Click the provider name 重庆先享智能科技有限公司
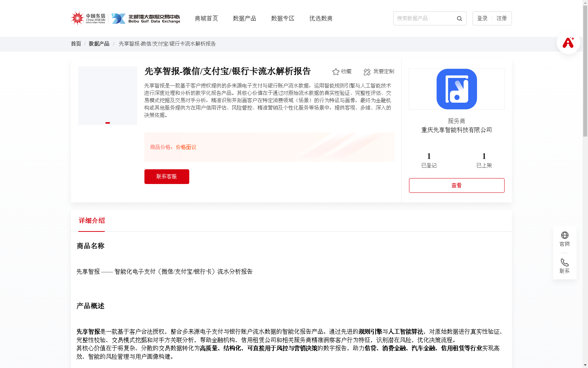 [457, 130]
